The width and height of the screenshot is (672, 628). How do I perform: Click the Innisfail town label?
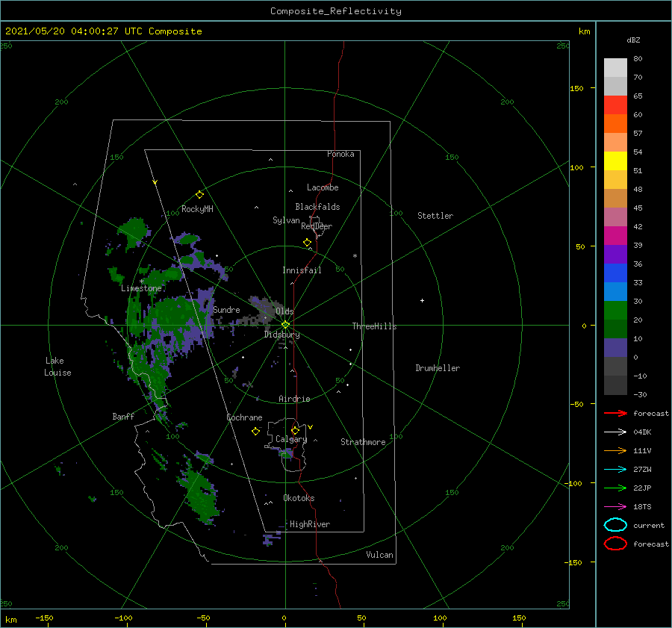[302, 270]
